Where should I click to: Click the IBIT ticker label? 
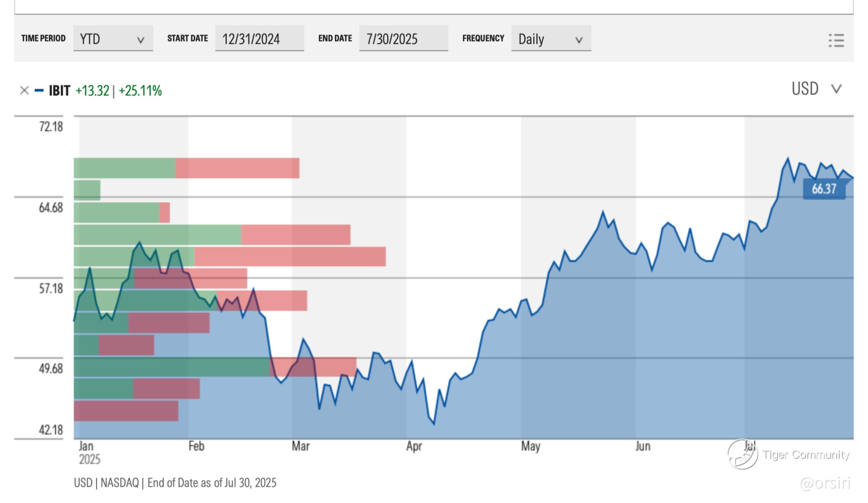coord(59,91)
